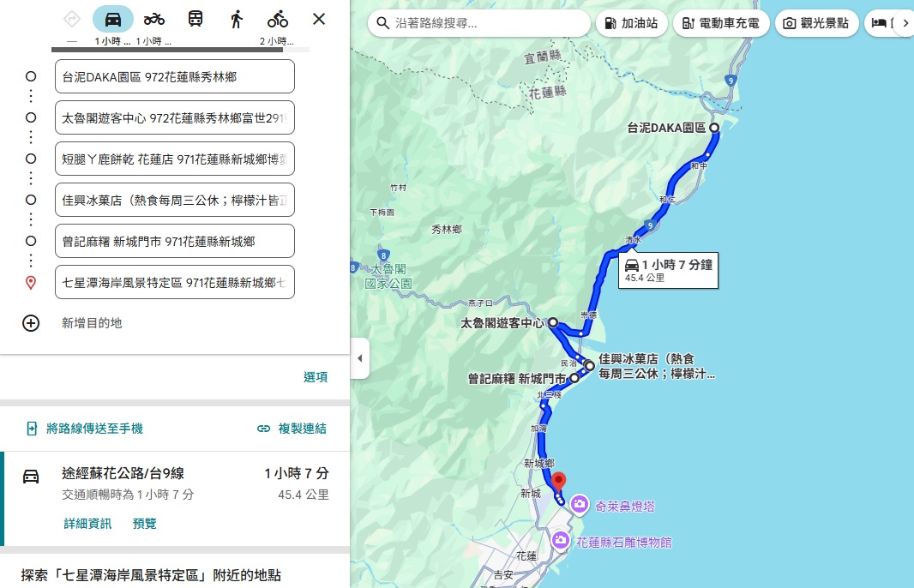Select walking travel mode
The image size is (914, 588).
(x=236, y=19)
